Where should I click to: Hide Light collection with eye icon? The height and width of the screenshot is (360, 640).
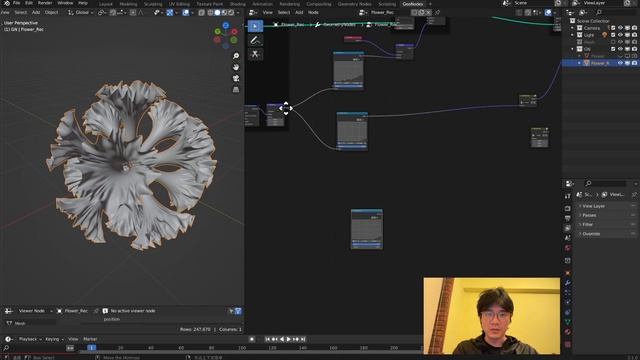coord(620,35)
